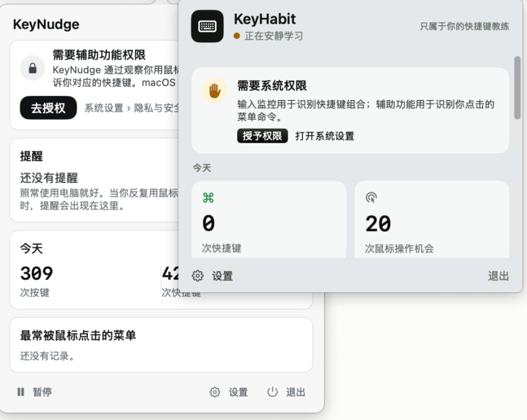Open 设置 label in KeyNudge footer
The width and height of the screenshot is (527, 420).
(x=238, y=392)
